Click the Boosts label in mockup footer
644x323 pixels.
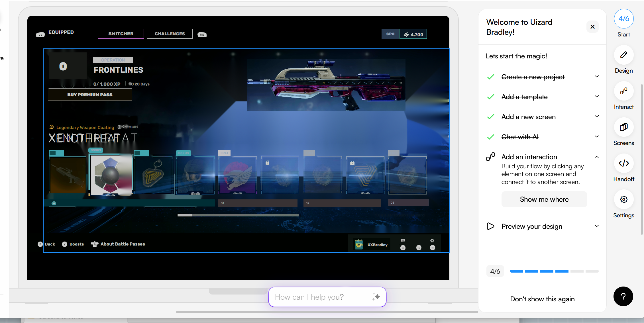[77, 244]
